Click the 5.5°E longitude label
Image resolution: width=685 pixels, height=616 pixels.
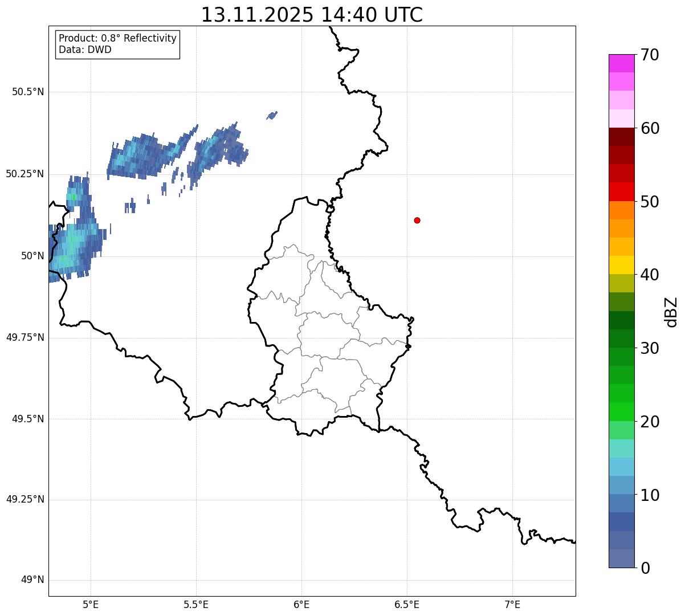point(196,604)
